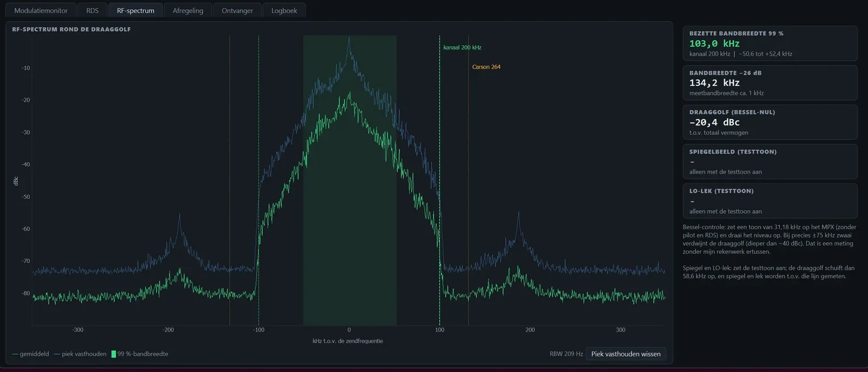Click the shaded 99 % bandwidth region in plot
The width and height of the screenshot is (868, 372).
349,180
